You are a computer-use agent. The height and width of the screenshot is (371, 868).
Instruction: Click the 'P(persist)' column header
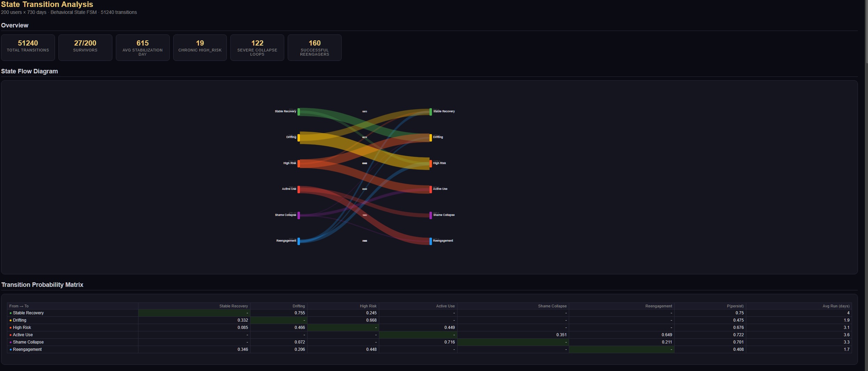[x=710, y=306]
